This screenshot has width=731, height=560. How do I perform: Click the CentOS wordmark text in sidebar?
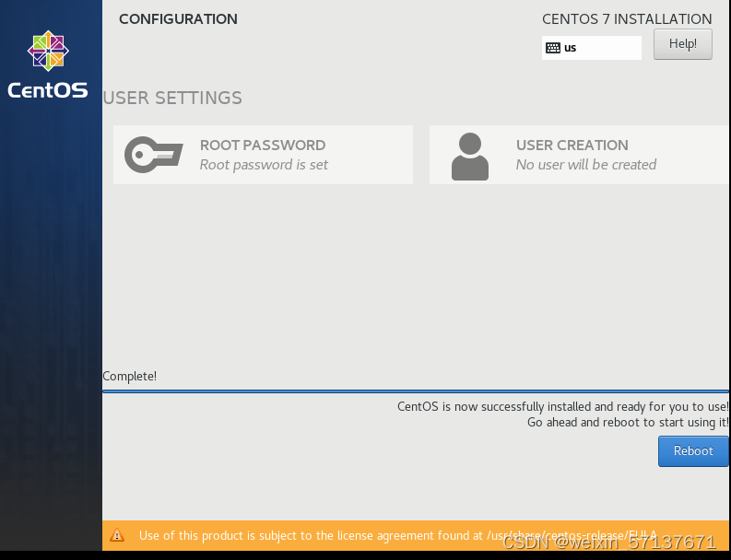coord(48,90)
